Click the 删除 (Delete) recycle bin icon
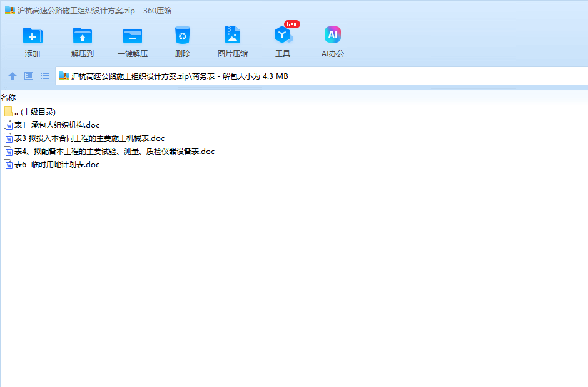Image resolution: width=588 pixels, height=387 pixels. (x=183, y=35)
